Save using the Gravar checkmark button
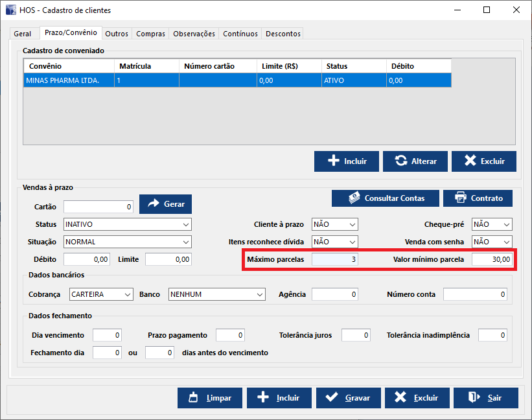Screen dimensions: 532x420 [348, 398]
